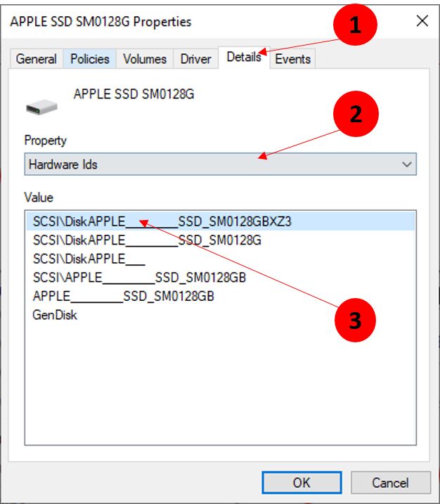The width and height of the screenshot is (440, 504).
Task: Open the Policies tab
Action: click(90, 59)
